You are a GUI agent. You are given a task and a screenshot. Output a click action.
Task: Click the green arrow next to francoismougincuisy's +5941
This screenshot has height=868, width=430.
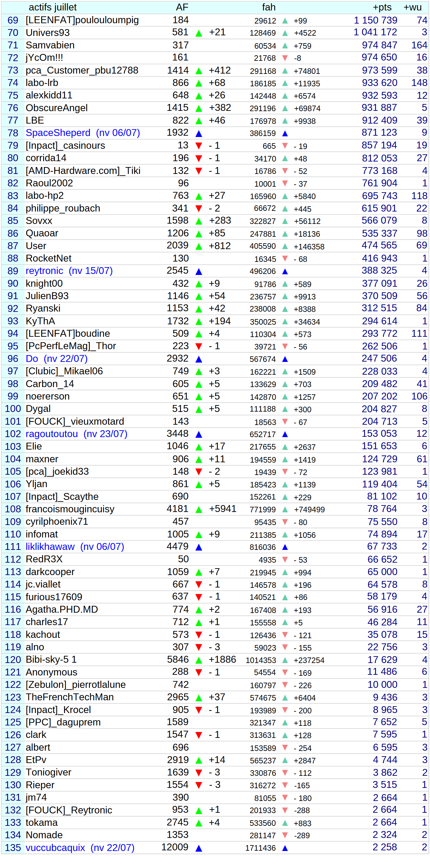pos(199,509)
